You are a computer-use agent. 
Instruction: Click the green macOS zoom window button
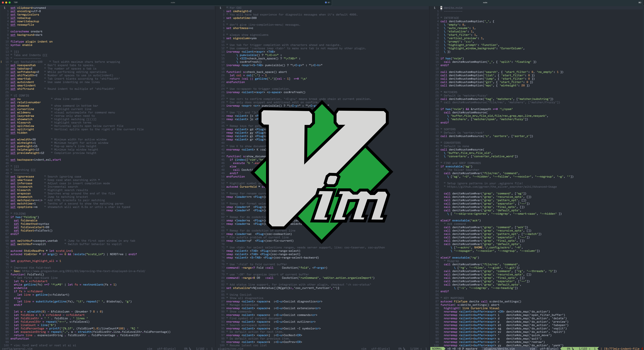coord(10,3)
